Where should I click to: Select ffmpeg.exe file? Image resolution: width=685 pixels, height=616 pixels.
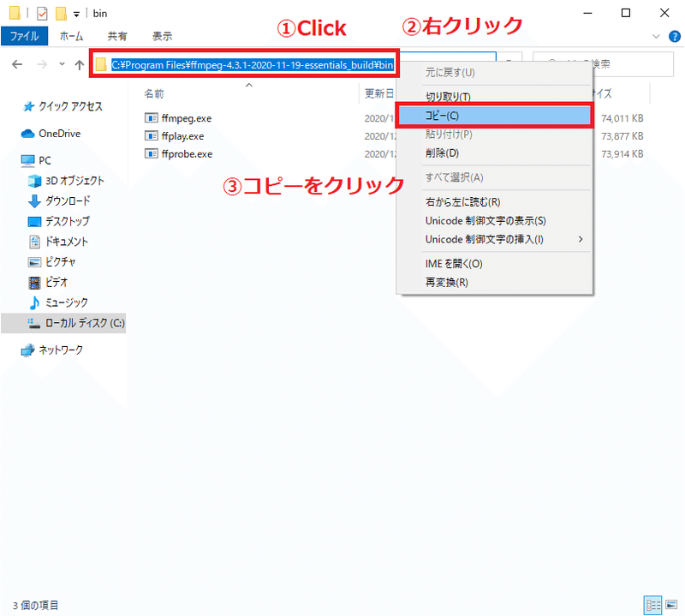pos(186,118)
